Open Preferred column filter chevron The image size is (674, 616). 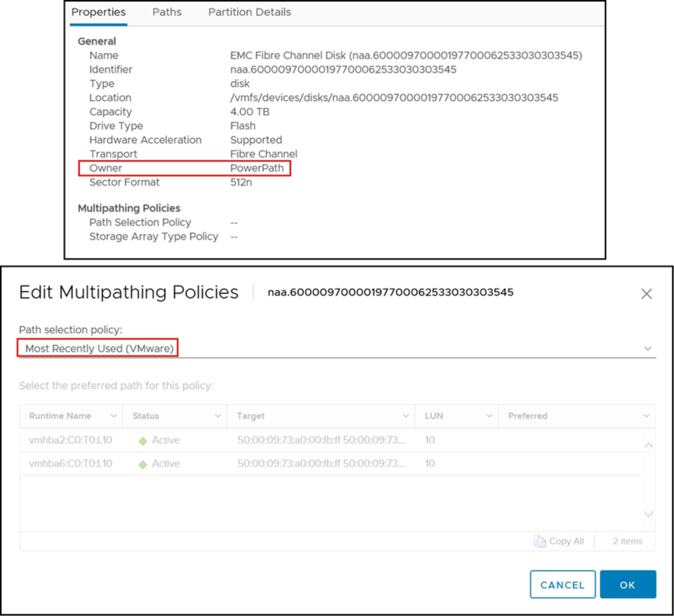coord(646,416)
